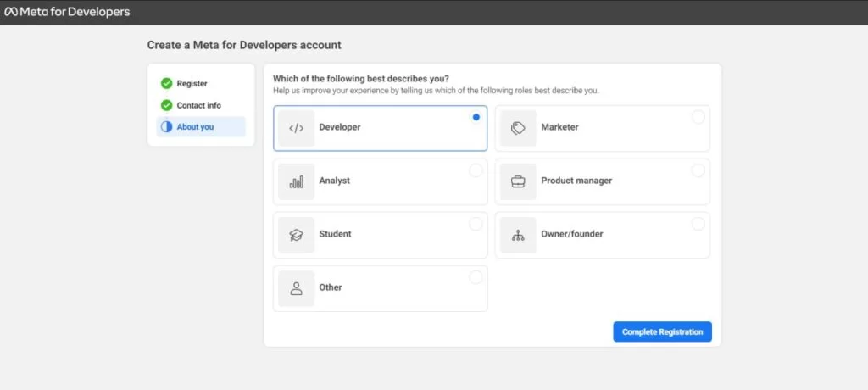Choose the Student radio button

pos(476,224)
